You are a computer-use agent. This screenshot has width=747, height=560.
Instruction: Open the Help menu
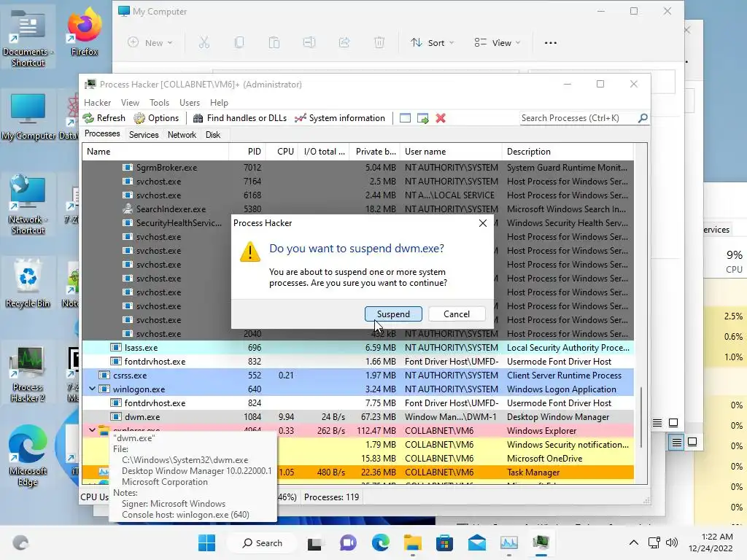(219, 103)
